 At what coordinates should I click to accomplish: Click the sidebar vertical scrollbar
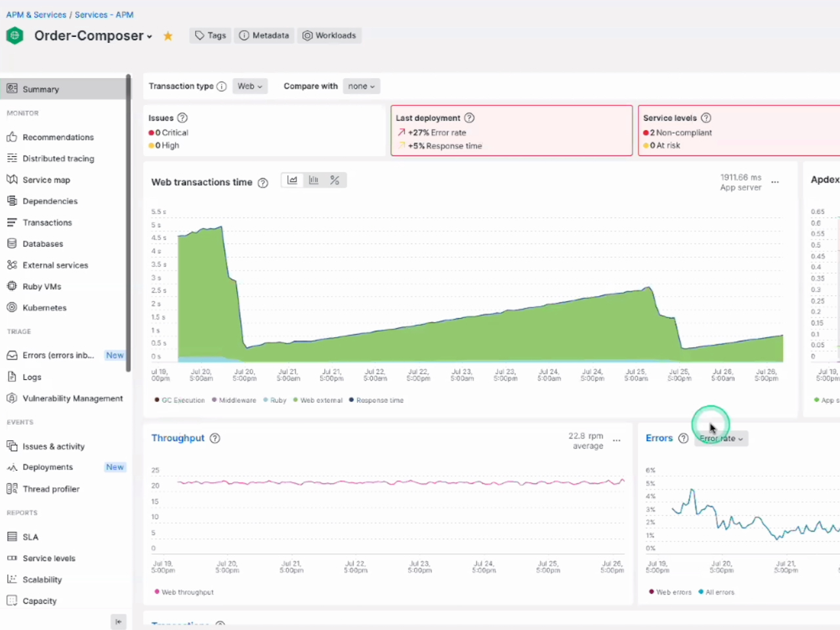(129, 223)
